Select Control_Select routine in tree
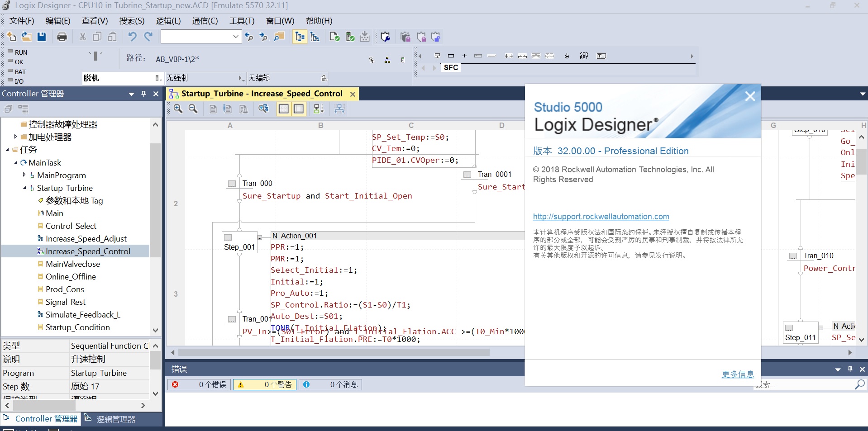 coord(71,226)
